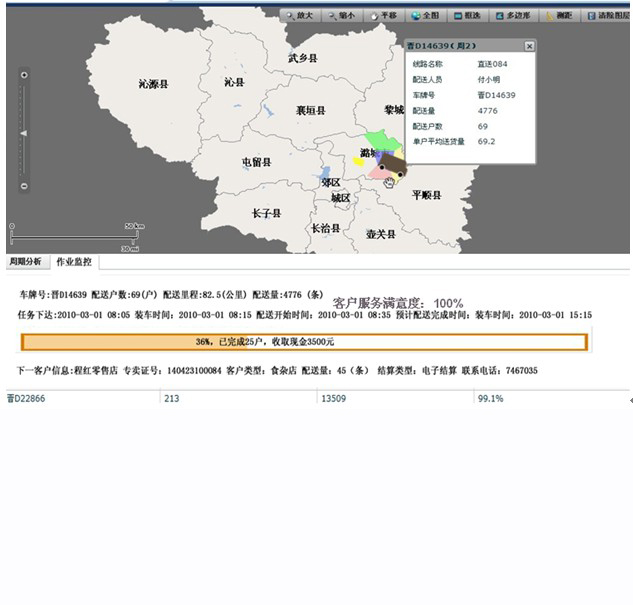Click the 沁县 county label

pyautogui.click(x=235, y=82)
